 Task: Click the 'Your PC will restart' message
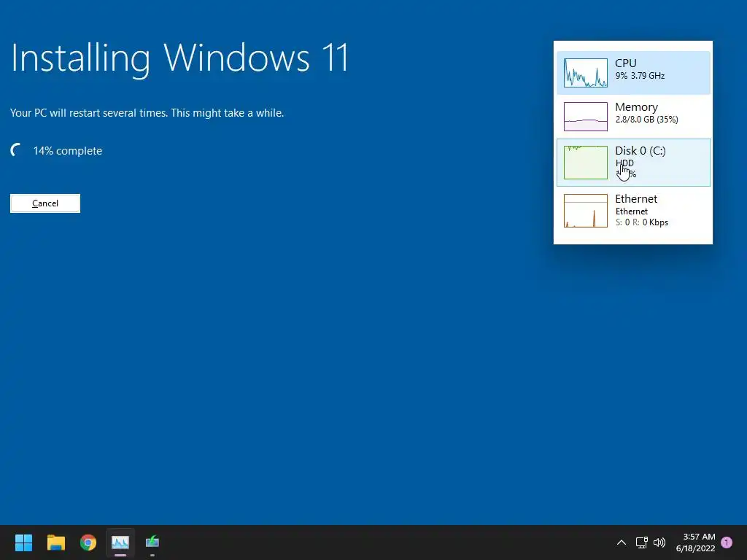point(147,113)
